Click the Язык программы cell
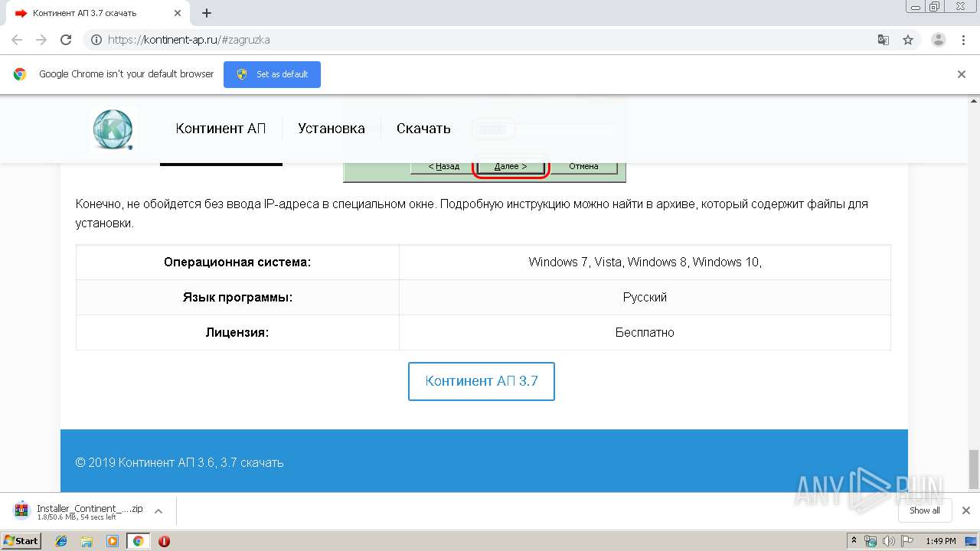Image resolution: width=980 pixels, height=551 pixels. pyautogui.click(x=237, y=297)
